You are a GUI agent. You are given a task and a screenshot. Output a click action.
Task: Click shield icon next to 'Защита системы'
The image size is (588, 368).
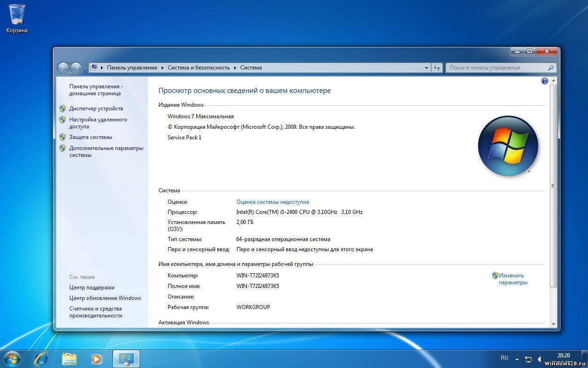click(62, 137)
